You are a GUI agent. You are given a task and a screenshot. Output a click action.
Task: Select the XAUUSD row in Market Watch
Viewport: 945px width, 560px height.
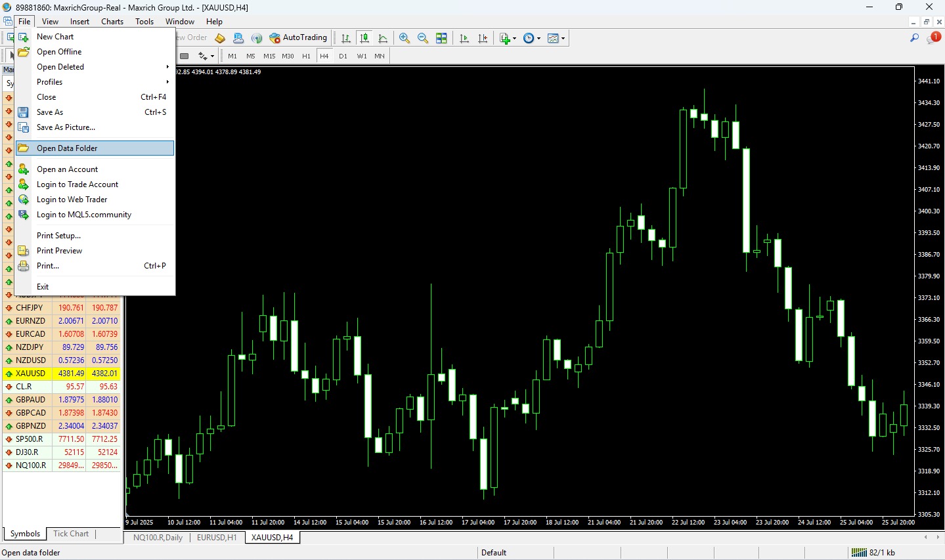coord(62,374)
